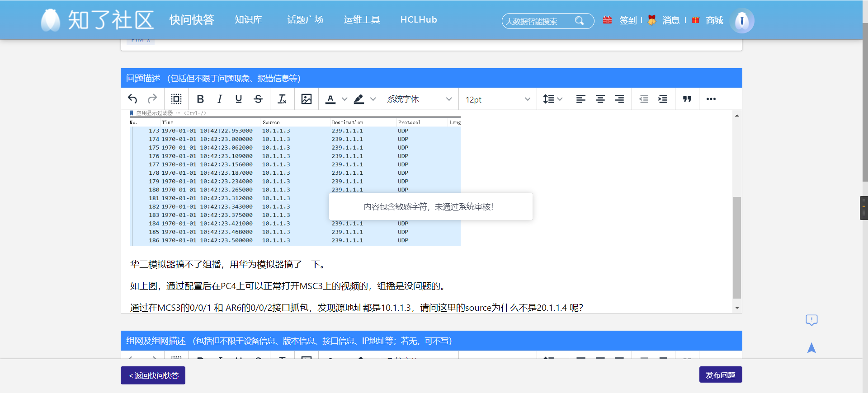Viewport: 868px width, 393px height.
Task: Click the line starting 如上图，通过配置后
Action: (289, 286)
